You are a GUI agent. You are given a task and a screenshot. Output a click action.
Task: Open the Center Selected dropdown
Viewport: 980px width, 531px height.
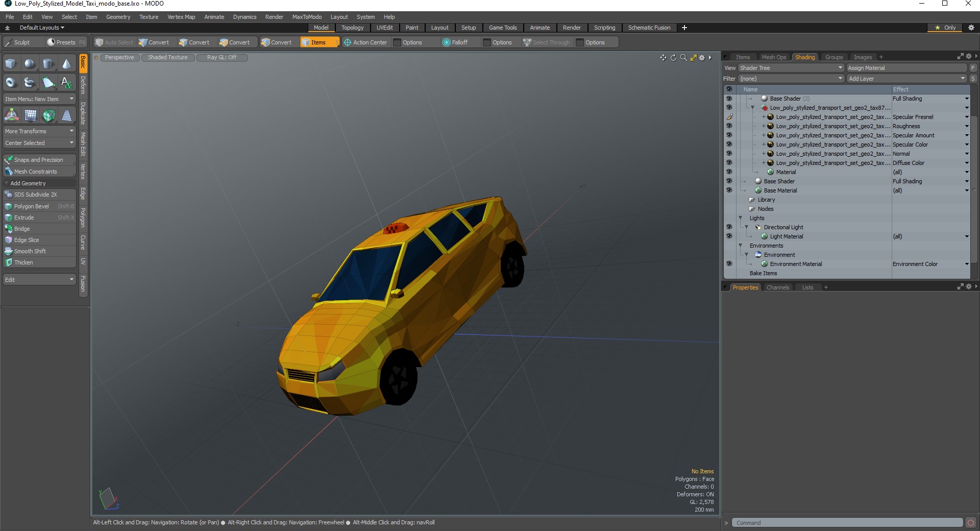[39, 143]
